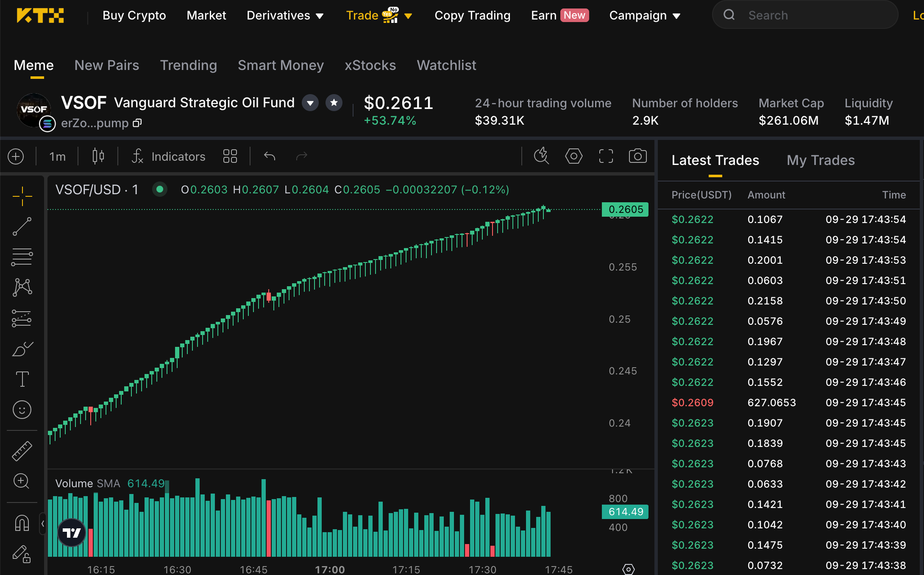
Task: Select the text annotation tool
Action: (22, 379)
